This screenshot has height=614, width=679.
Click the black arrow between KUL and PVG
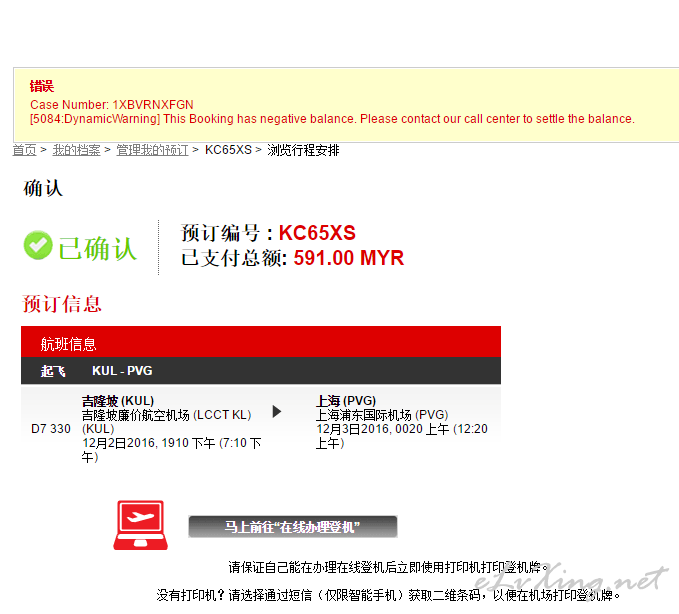pyautogui.click(x=277, y=411)
